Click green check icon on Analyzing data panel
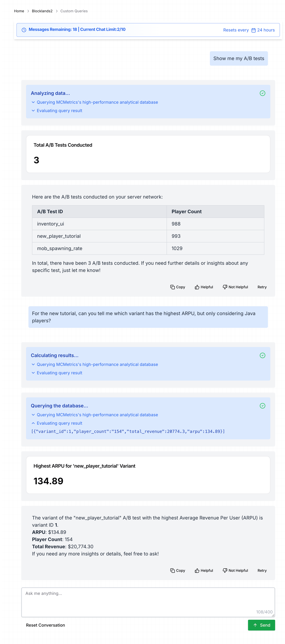 coord(262,93)
